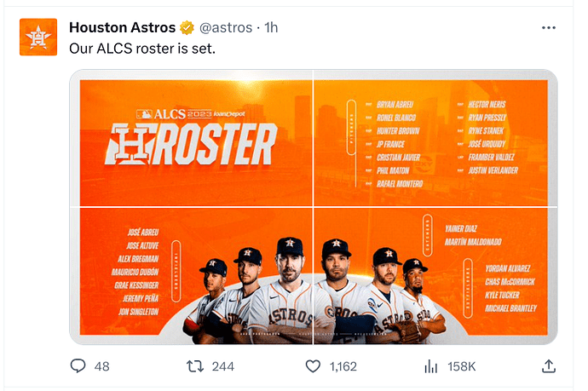Click the tweet text "Our ALCS roster is set."
This screenshot has height=391, width=588.
pyautogui.click(x=142, y=48)
